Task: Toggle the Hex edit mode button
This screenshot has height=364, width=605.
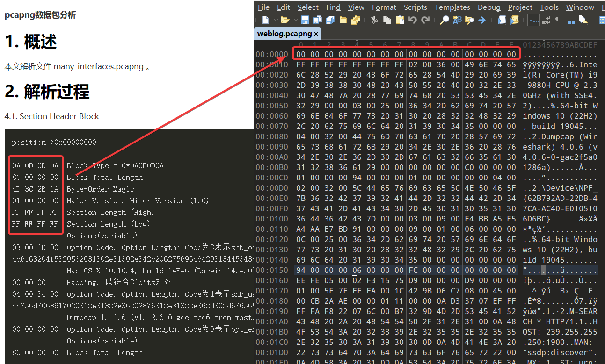Action: (533, 20)
